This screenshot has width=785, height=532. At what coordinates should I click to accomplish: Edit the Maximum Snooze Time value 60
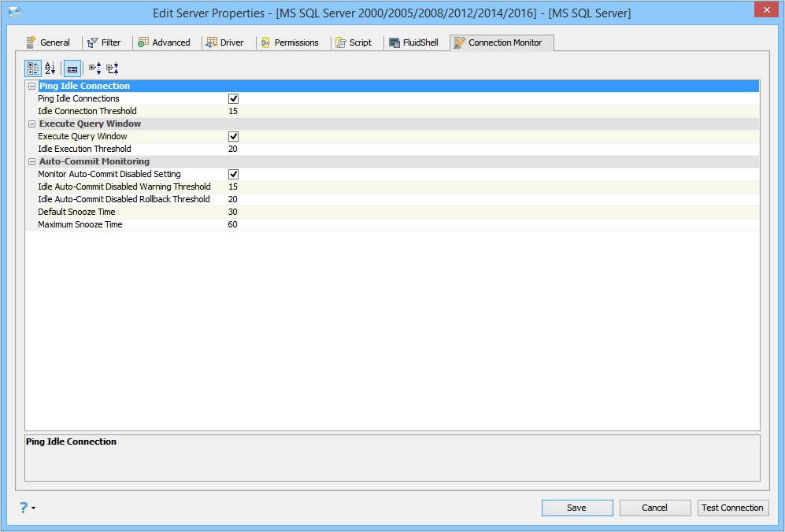coord(493,224)
